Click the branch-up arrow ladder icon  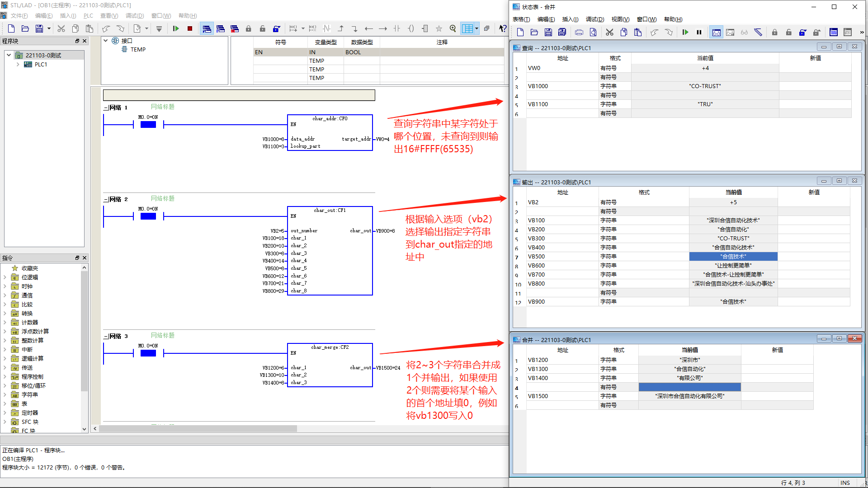(341, 29)
